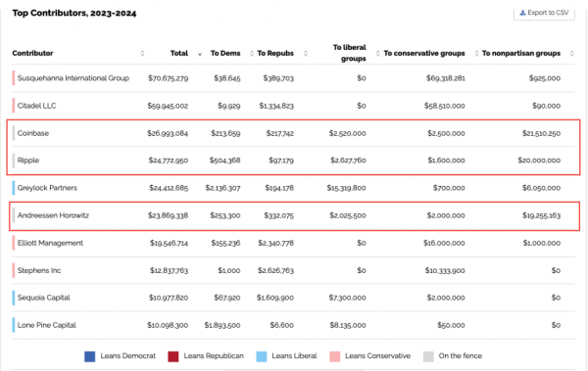Select the Leans Democrat legend swatch
The width and height of the screenshot is (588, 371).
click(89, 356)
